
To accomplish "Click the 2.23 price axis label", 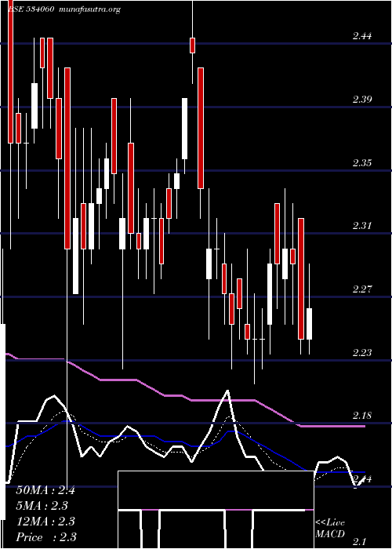I will pos(362,352).
